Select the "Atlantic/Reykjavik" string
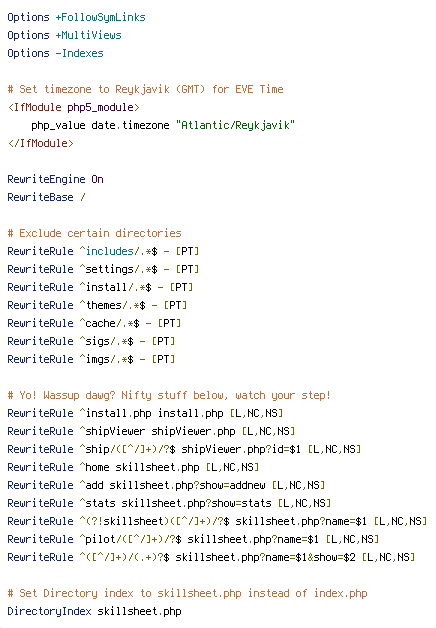Screen dimensions: 436x628 235,125
